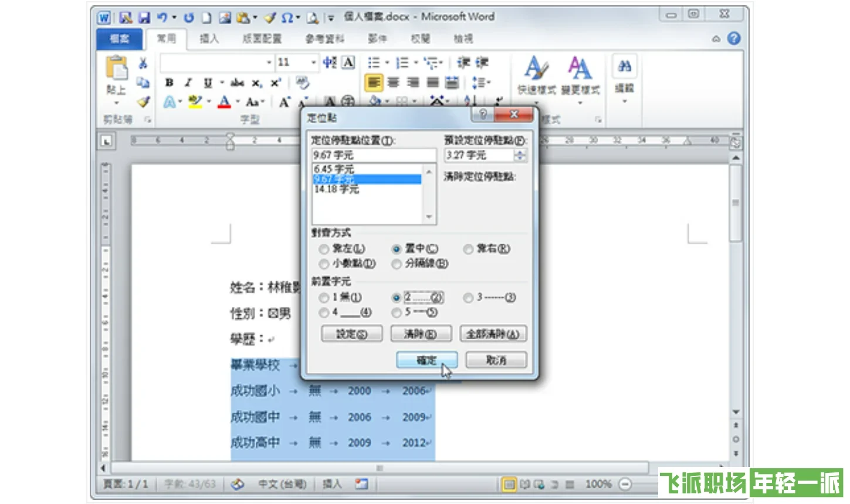Switch to the Insert tab

pos(209,39)
